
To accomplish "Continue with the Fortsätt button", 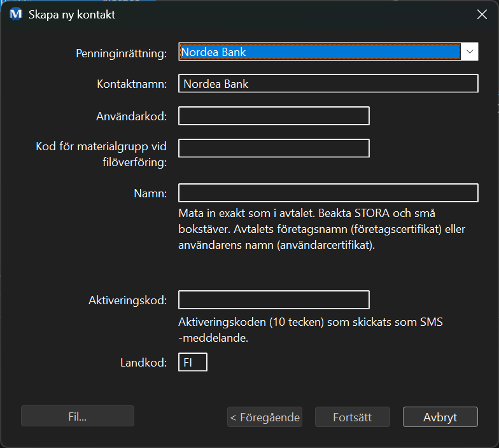I will (x=353, y=417).
